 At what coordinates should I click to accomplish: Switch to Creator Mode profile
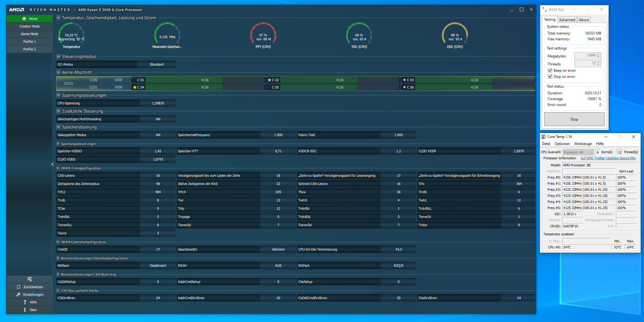[x=30, y=26]
